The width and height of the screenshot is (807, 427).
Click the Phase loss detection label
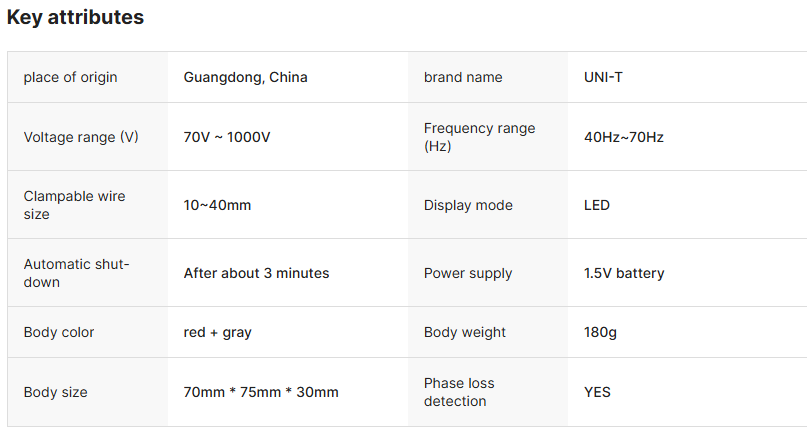click(x=459, y=392)
